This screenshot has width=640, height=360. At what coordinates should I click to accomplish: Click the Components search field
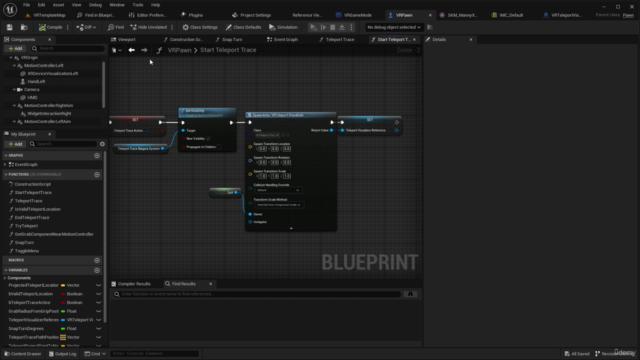[x=68, y=49]
